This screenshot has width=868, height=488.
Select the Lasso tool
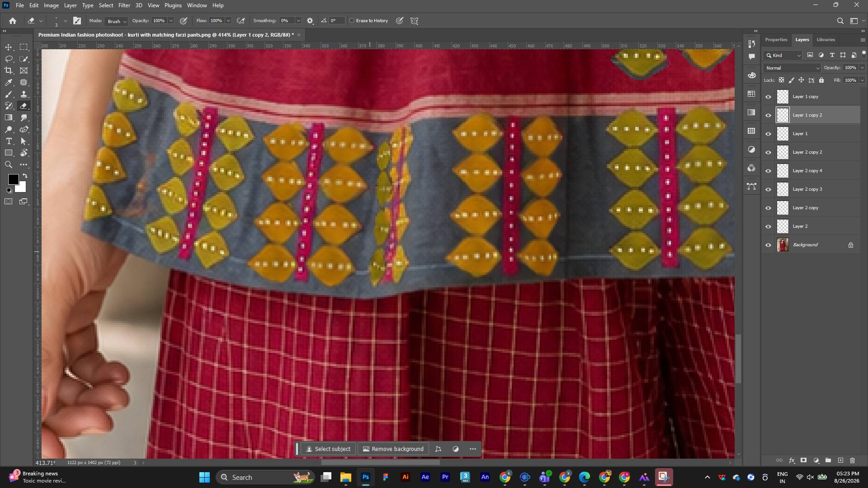pos(9,59)
